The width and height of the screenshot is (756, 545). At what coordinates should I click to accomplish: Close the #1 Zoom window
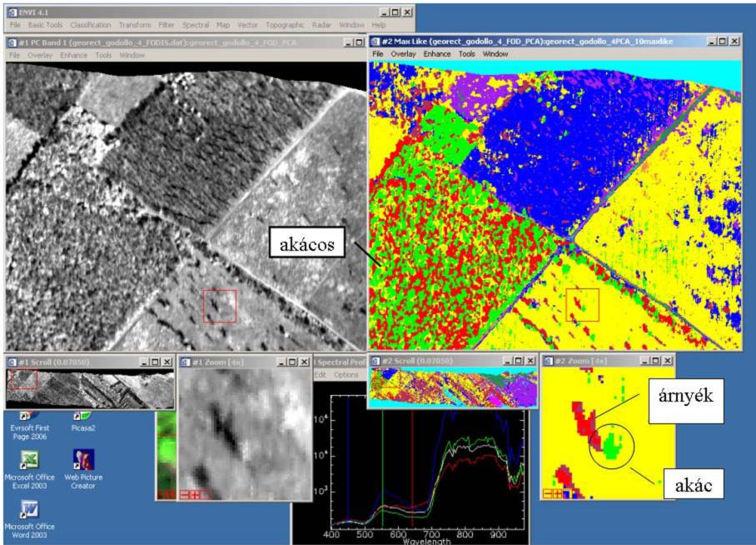(x=304, y=362)
